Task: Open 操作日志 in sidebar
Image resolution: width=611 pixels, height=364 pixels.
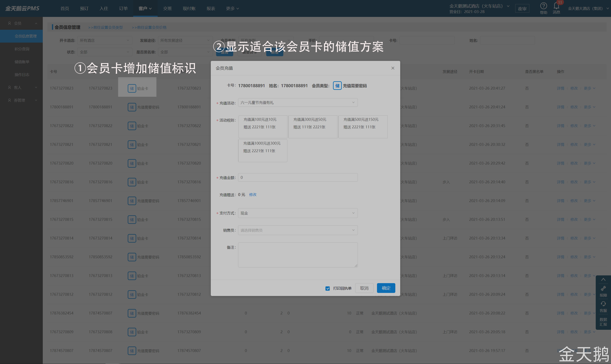Action: 22,75
